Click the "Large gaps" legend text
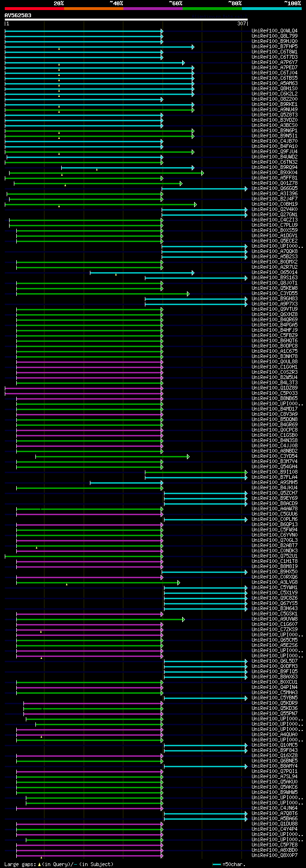This screenshot has width=306, height=868. click(x=20, y=864)
